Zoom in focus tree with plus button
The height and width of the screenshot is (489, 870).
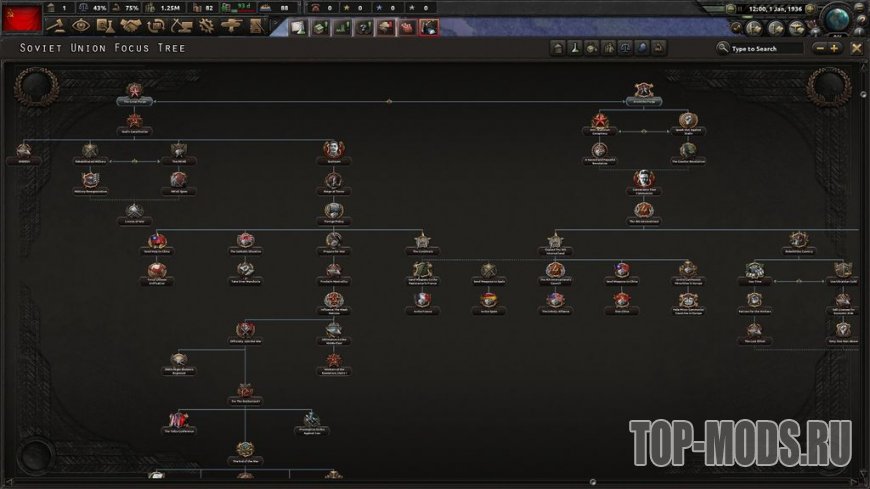click(834, 48)
